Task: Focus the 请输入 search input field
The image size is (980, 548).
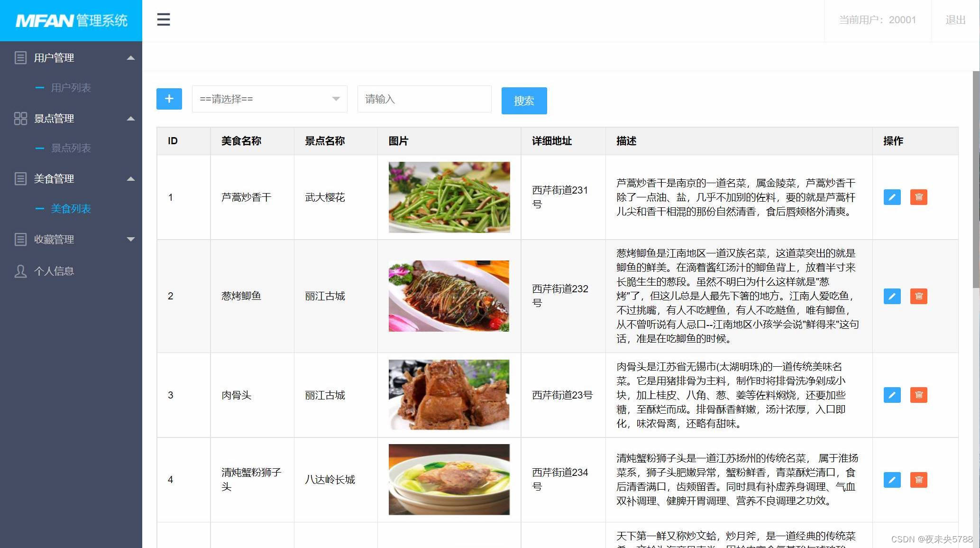Action: click(x=424, y=99)
